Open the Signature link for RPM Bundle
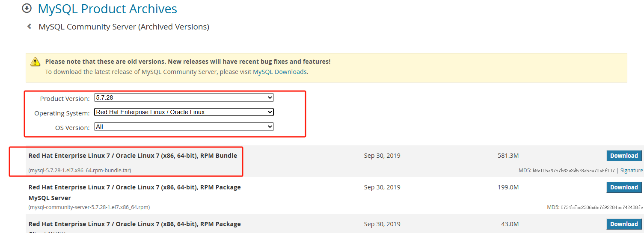 coord(632,171)
